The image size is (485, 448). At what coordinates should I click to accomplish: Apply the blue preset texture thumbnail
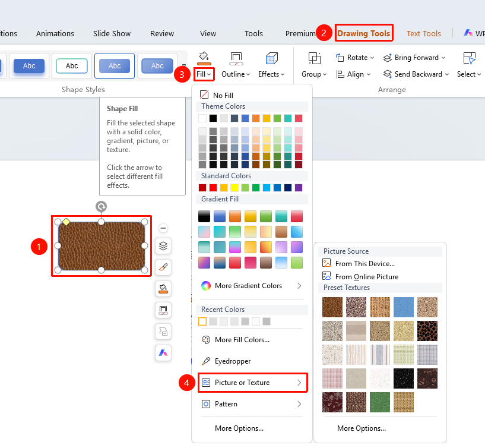pos(404,307)
